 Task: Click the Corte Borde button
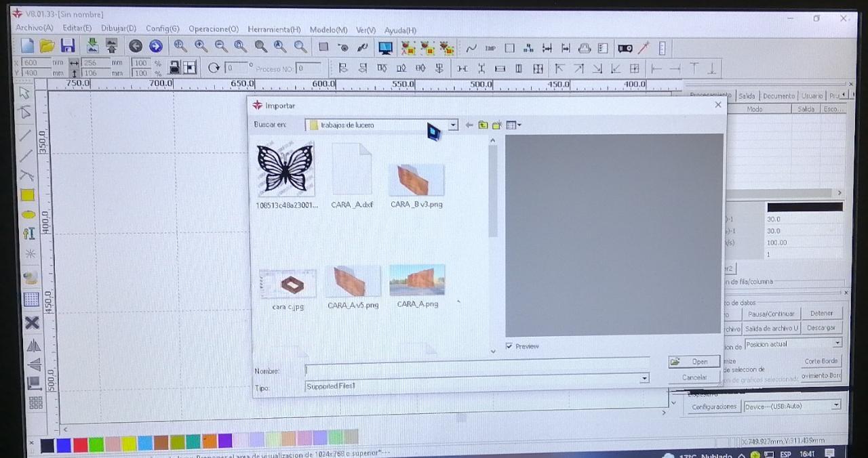(821, 361)
